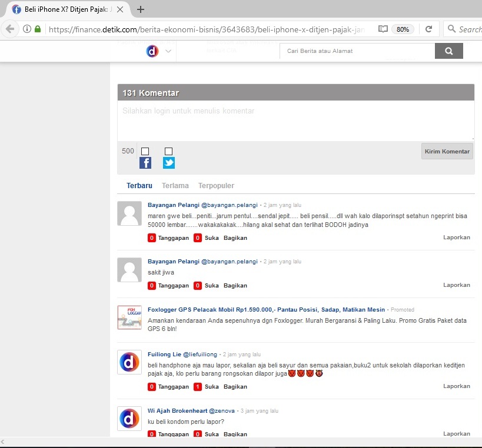Switch to the Terpopuler comments tab

tap(216, 186)
